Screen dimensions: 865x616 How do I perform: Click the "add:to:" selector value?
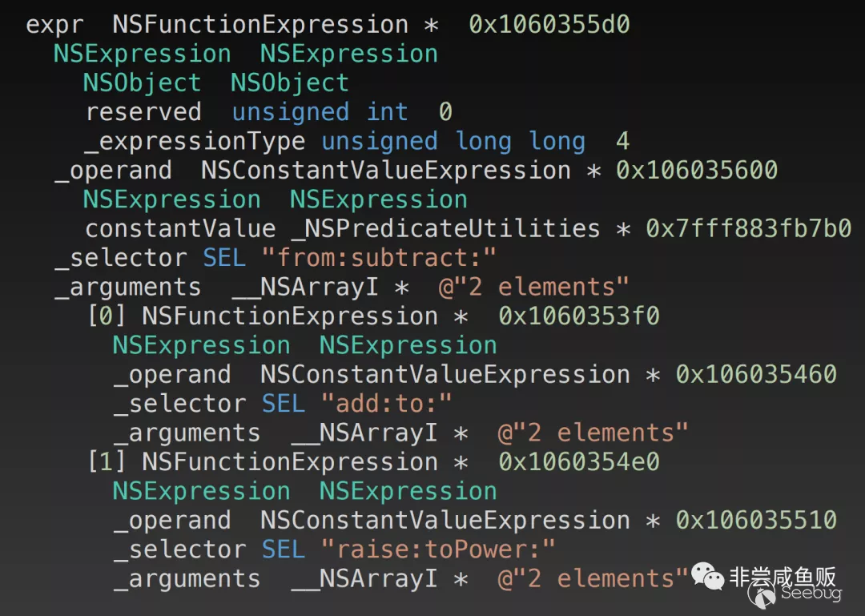pyautogui.click(x=387, y=404)
